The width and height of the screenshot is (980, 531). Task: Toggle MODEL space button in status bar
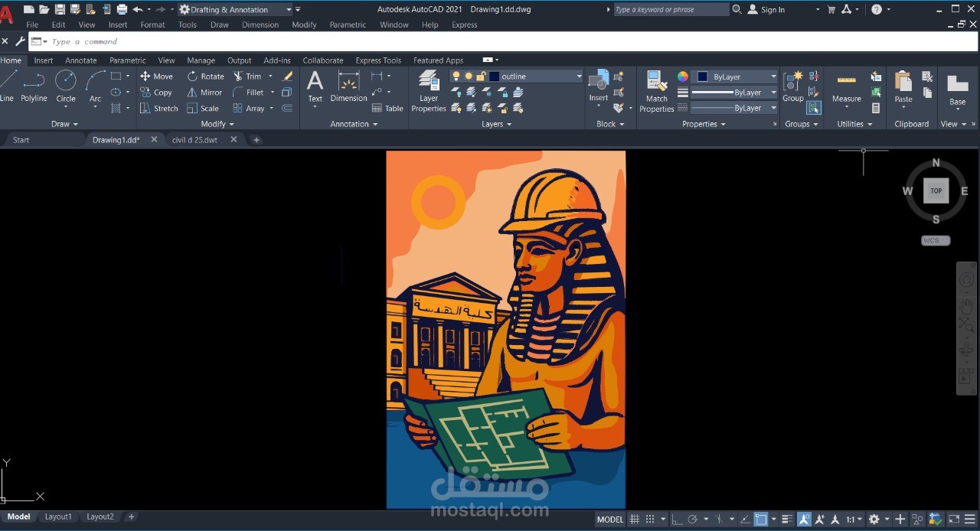(610, 520)
